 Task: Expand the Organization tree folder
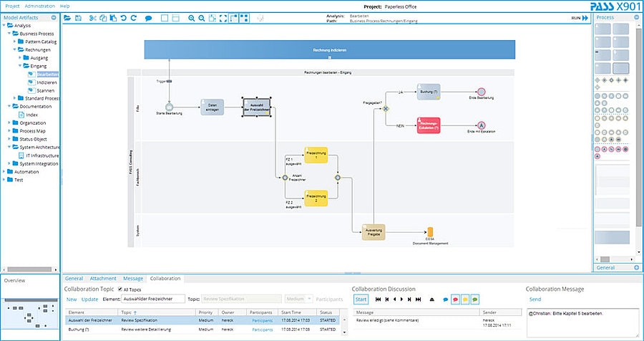pos(9,123)
